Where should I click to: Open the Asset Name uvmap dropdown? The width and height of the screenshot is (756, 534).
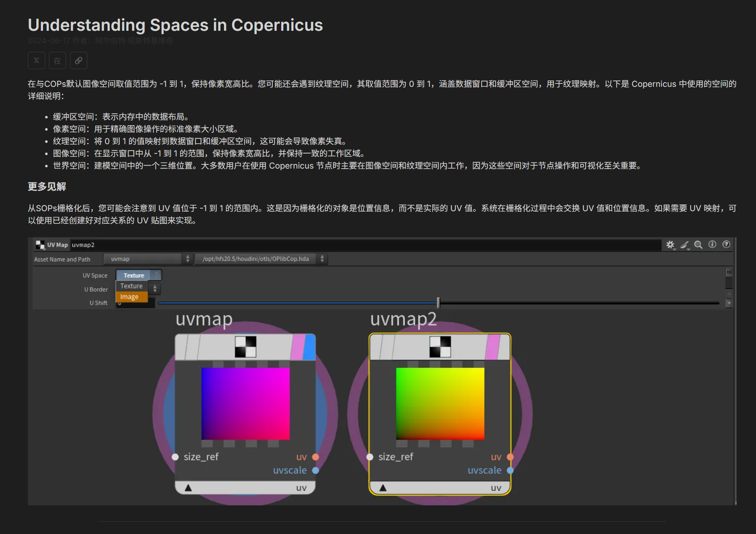pyautogui.click(x=148, y=259)
